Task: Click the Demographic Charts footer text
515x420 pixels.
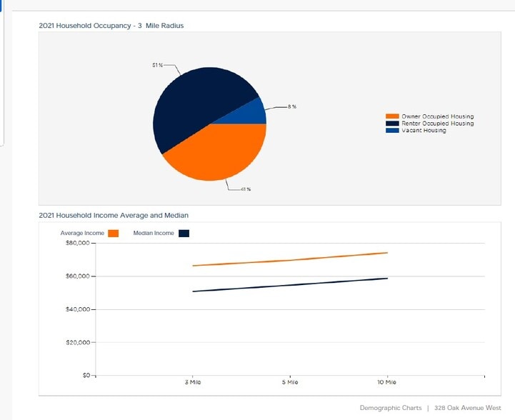Action: (x=390, y=408)
